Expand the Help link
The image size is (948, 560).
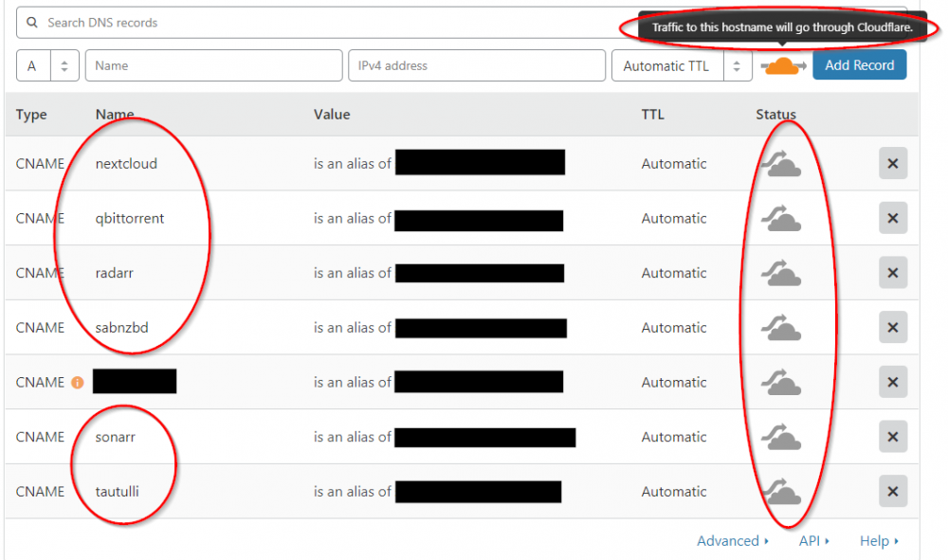879,541
